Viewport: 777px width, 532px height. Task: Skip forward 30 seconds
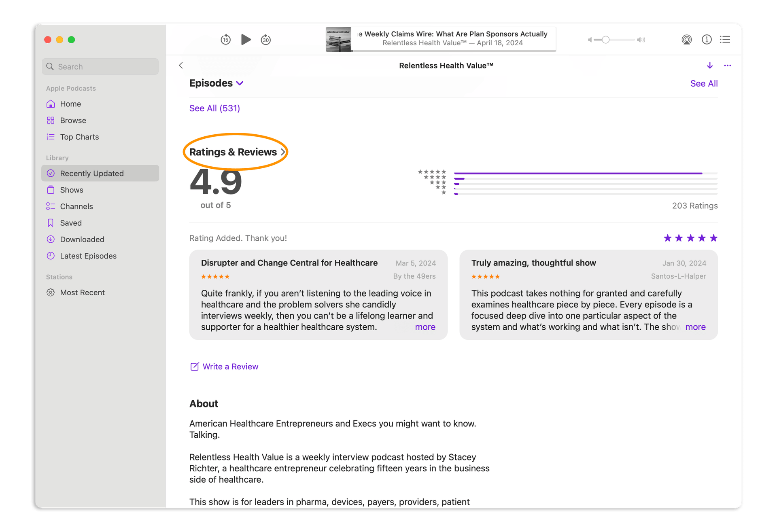pyautogui.click(x=265, y=40)
